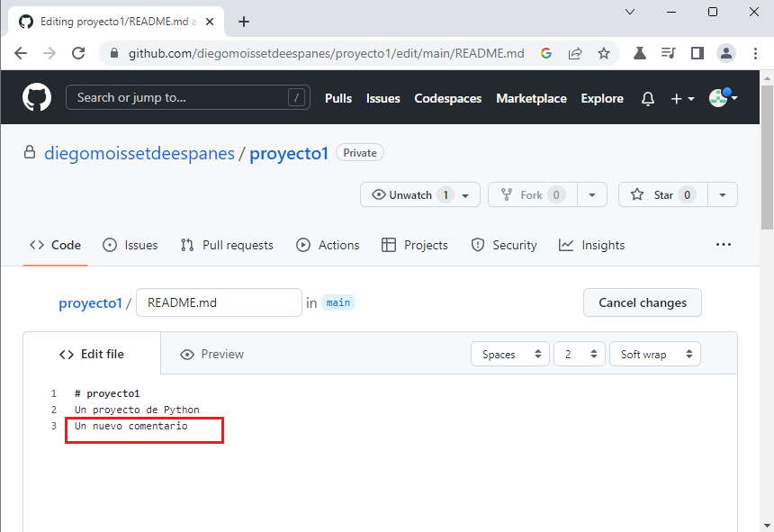Star the repository

pyautogui.click(x=663, y=195)
